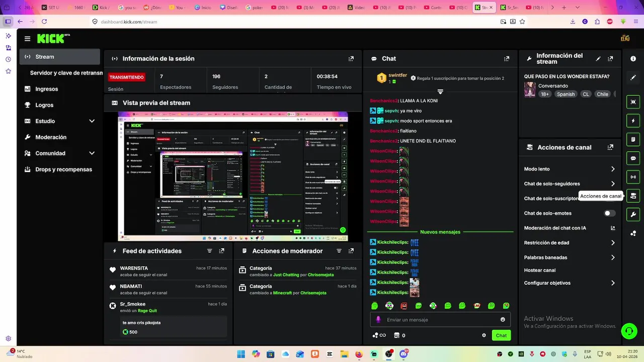Toggle the Acciones de canal widget icon
The height and width of the screenshot is (362, 644).
pos(633,196)
